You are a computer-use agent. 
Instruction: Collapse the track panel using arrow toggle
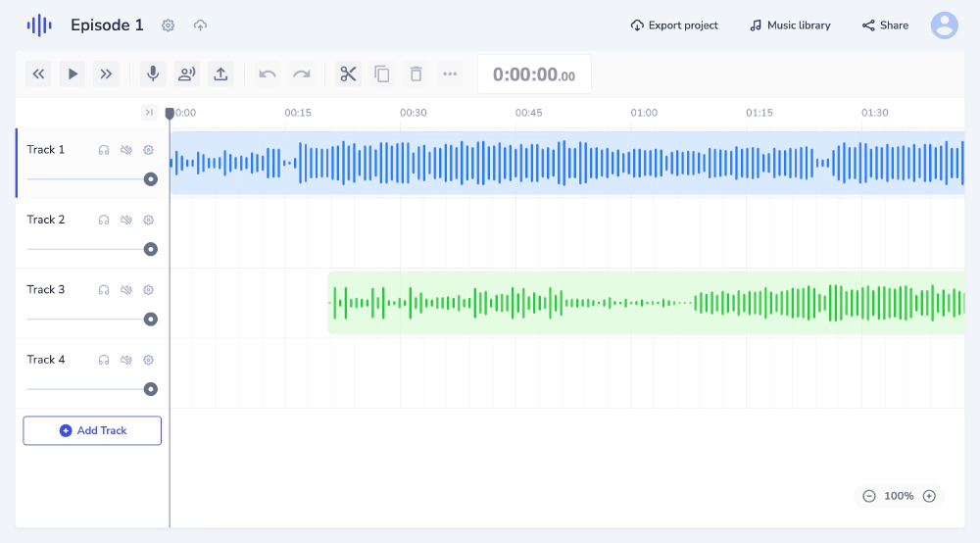click(149, 113)
